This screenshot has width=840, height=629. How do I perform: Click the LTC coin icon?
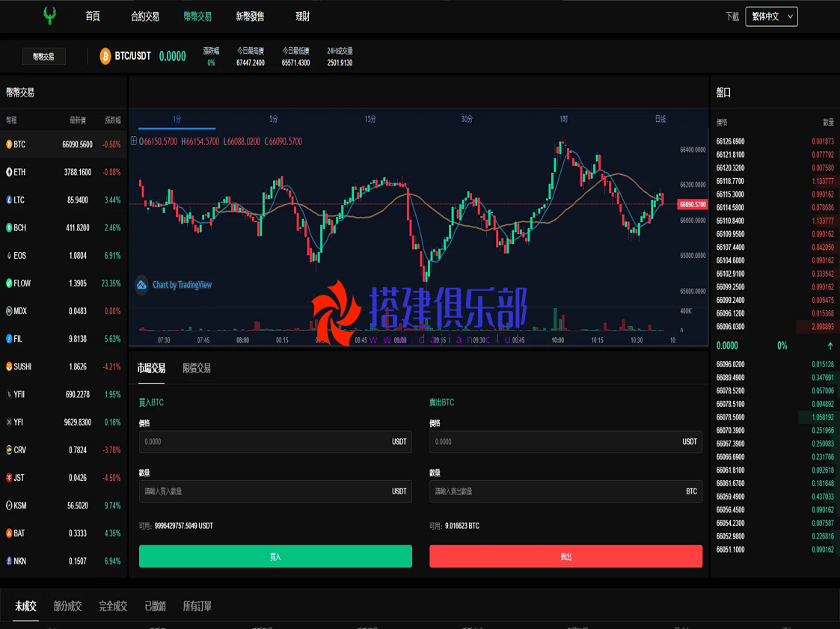pyautogui.click(x=9, y=200)
